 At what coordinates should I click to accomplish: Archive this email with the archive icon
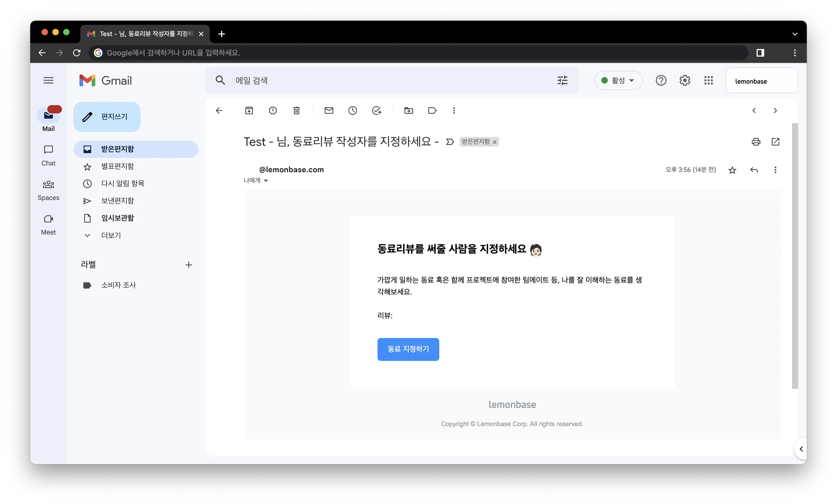click(x=249, y=111)
